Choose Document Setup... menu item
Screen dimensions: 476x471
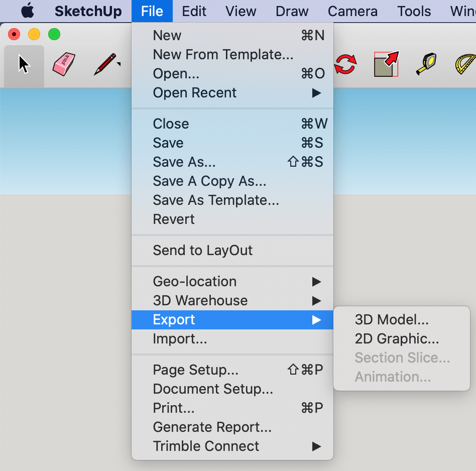coord(232,389)
